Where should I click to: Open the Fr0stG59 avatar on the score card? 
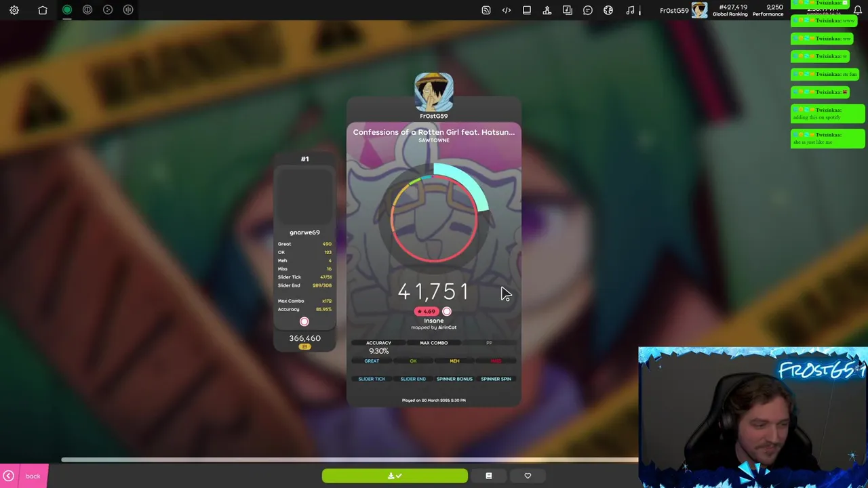[x=434, y=92]
